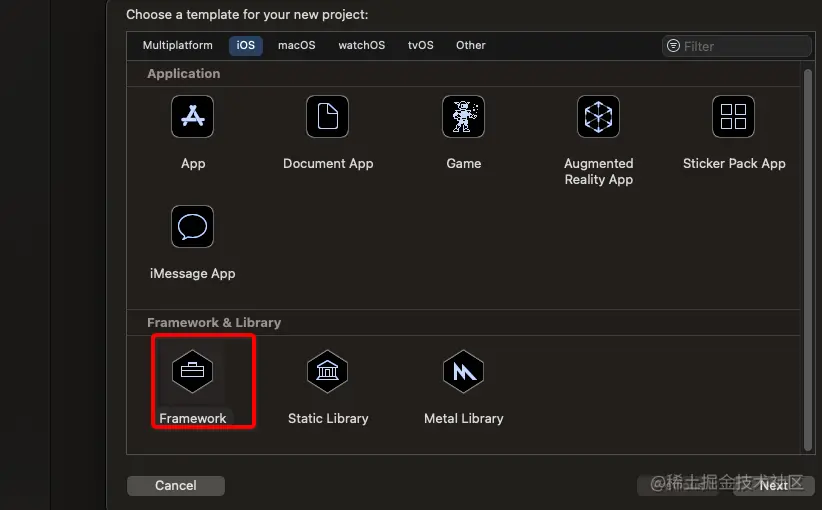Viewport: 822px width, 510px height.
Task: Click the "Sticker Pack App" label
Action: 734,164
